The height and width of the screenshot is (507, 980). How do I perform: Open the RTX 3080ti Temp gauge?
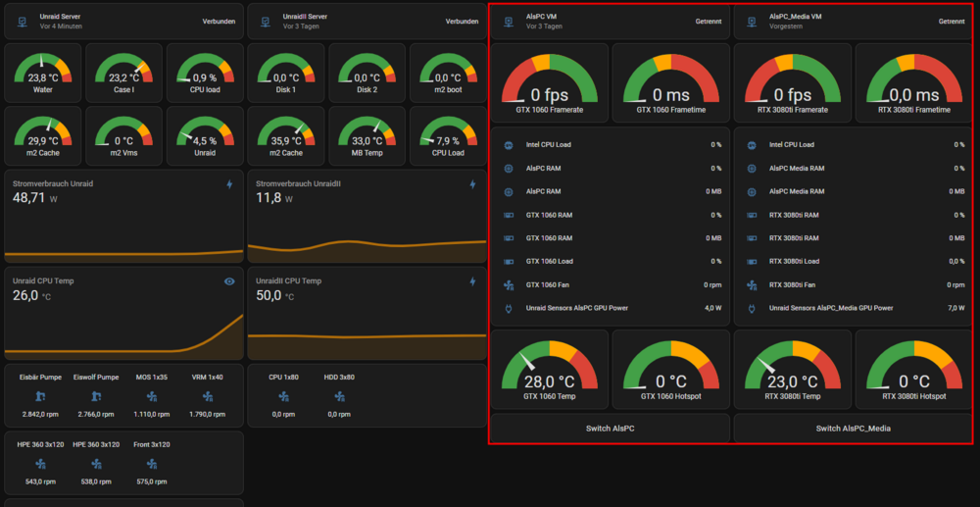tap(793, 370)
